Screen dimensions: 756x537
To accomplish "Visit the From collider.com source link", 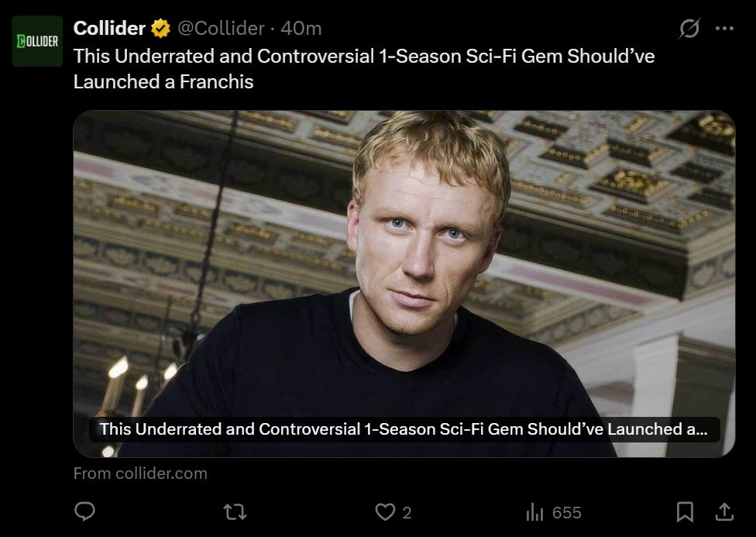I will [x=140, y=473].
